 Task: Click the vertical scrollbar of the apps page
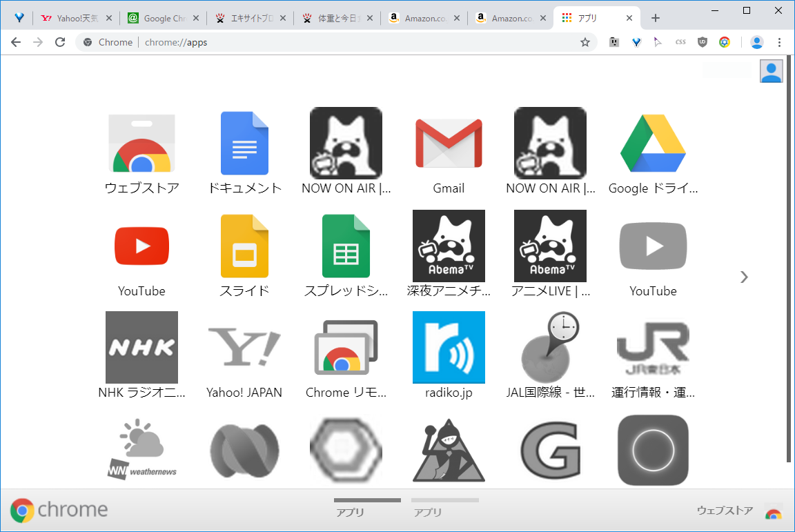pyautogui.click(x=789, y=259)
